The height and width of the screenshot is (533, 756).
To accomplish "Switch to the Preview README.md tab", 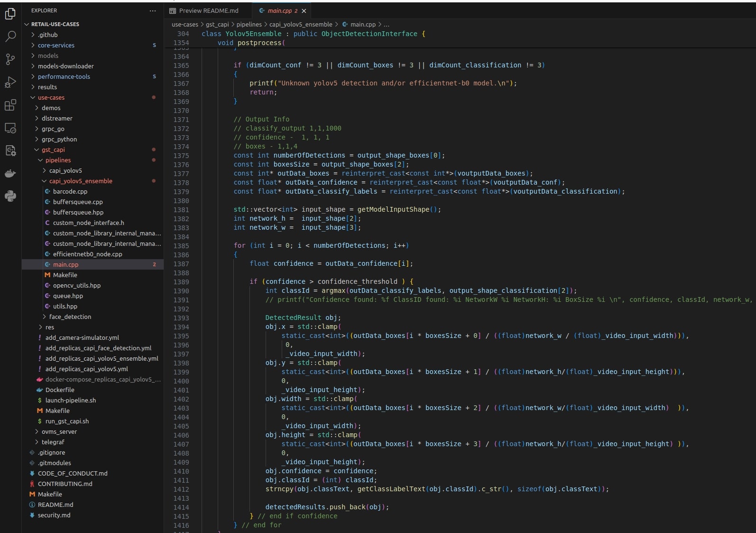I will pos(209,10).
